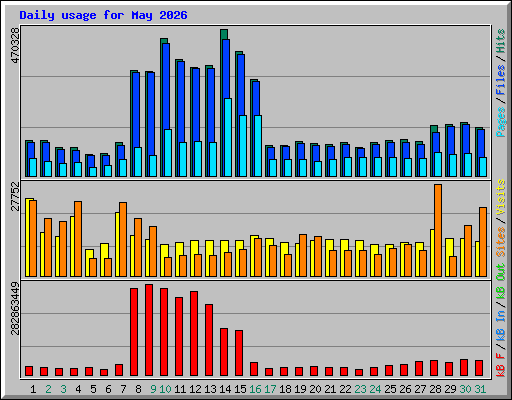Viewport: 512px width, 400px height.
Task: Click the tallest orange Sites bar for day 28
Action: [438, 230]
